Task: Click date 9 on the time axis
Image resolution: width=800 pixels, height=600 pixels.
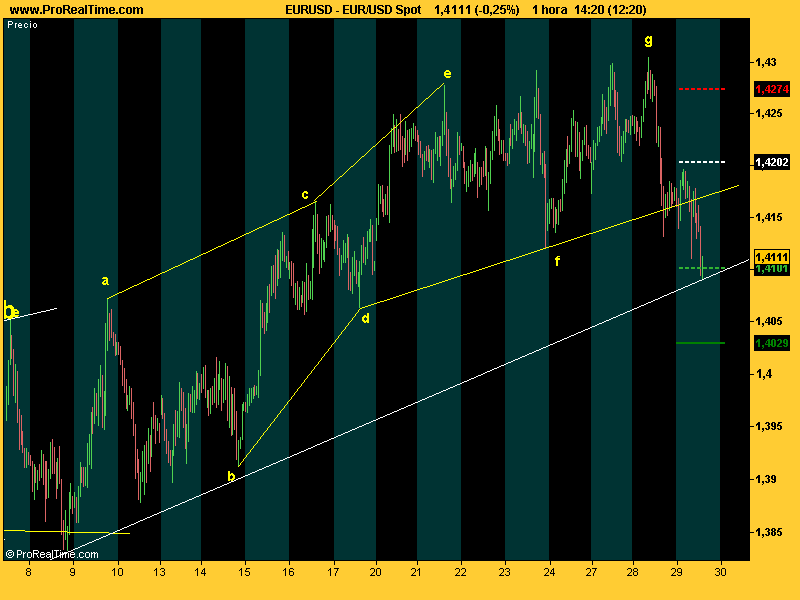Action: 72,572
